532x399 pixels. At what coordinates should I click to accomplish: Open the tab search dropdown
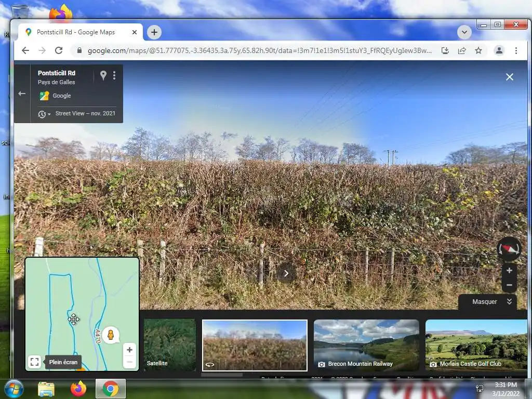tap(464, 32)
